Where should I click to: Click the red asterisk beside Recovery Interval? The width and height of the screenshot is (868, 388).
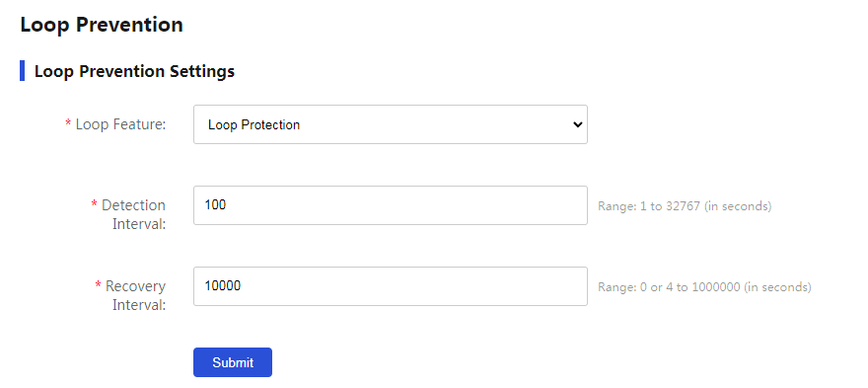click(98, 286)
